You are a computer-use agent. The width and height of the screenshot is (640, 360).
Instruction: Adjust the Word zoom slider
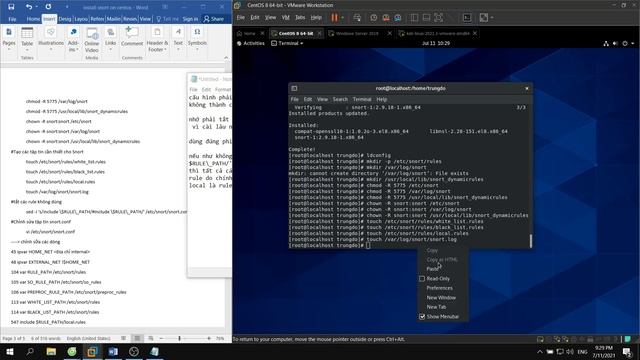tap(179, 338)
